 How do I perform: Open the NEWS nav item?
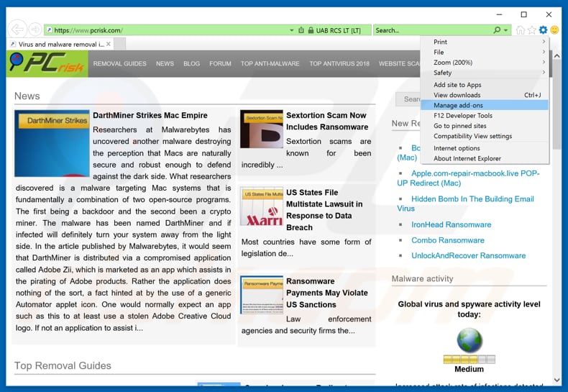[165, 63]
